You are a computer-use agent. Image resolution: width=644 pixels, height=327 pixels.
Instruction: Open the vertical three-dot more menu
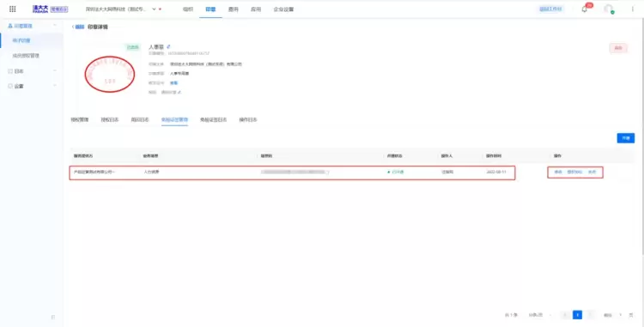pyautogui.click(x=633, y=9)
